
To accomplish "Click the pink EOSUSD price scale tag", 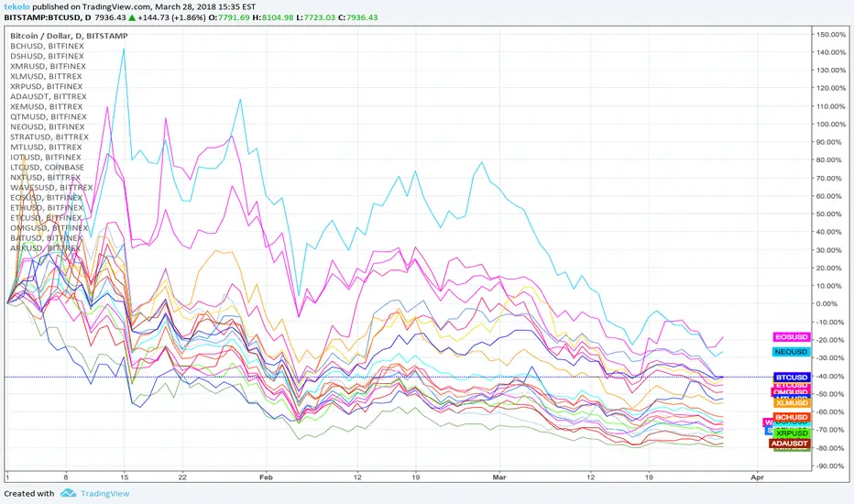I will click(792, 337).
